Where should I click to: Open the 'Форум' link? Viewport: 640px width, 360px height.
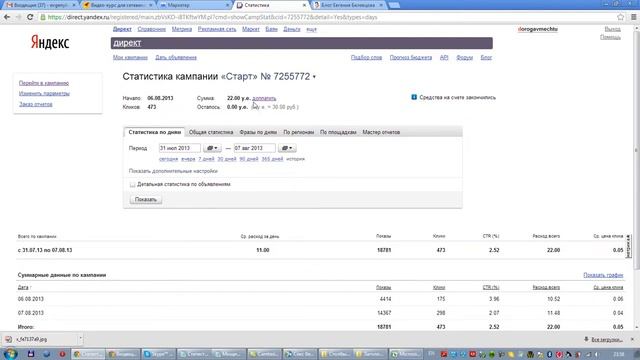[x=464, y=58]
